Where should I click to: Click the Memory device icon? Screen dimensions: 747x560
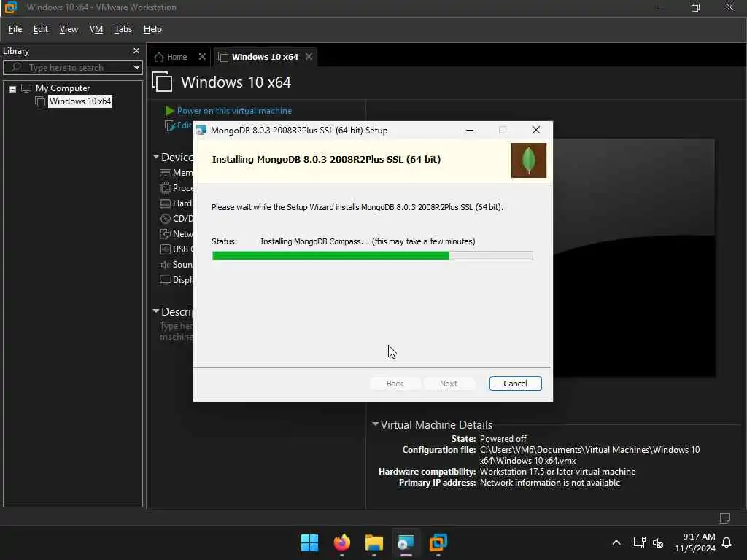(166, 173)
